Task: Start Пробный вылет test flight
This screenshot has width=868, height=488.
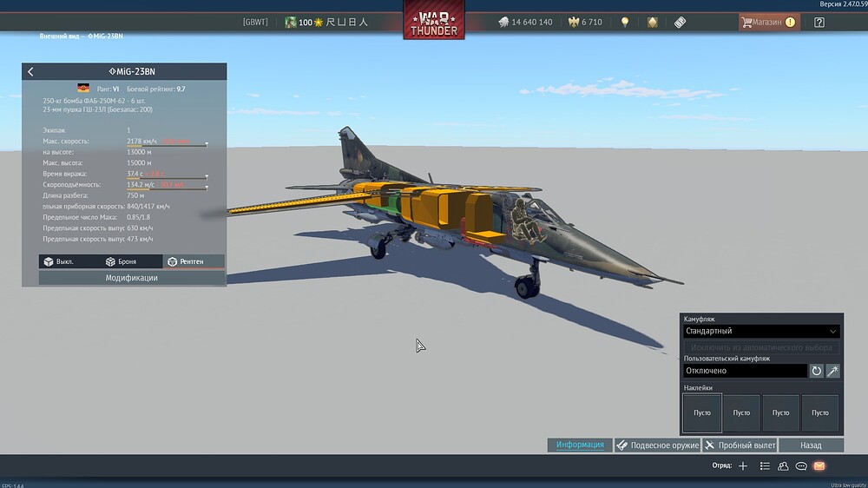Action: [x=740, y=445]
